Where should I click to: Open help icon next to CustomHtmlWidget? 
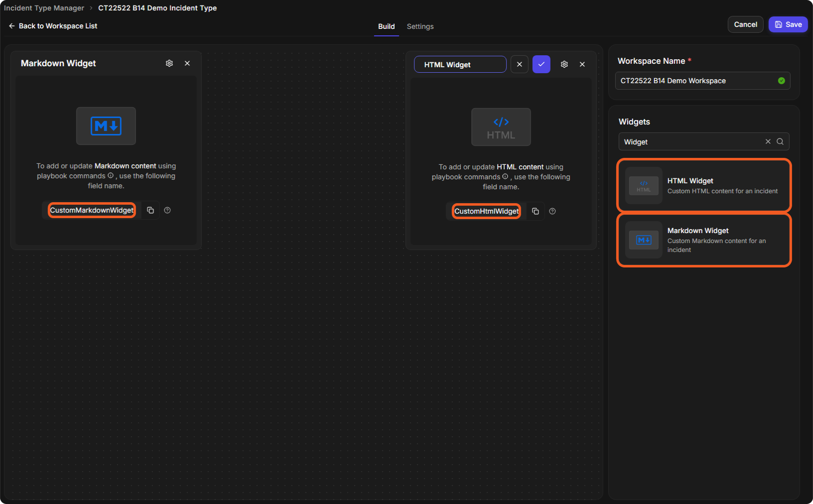552,211
